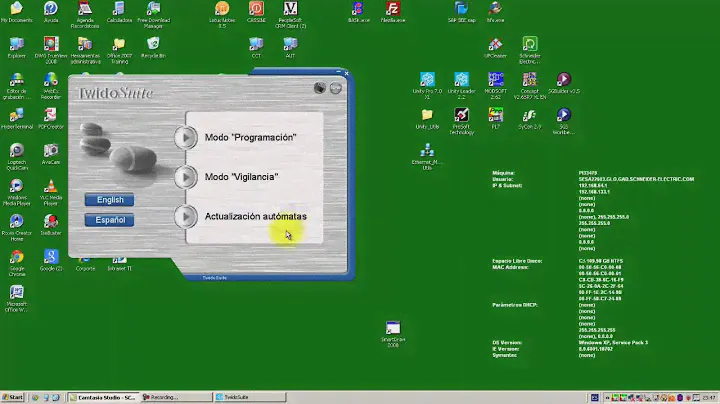This screenshot has width=720, height=404.
Task: Open the Windows Start menu
Action: coord(13,397)
